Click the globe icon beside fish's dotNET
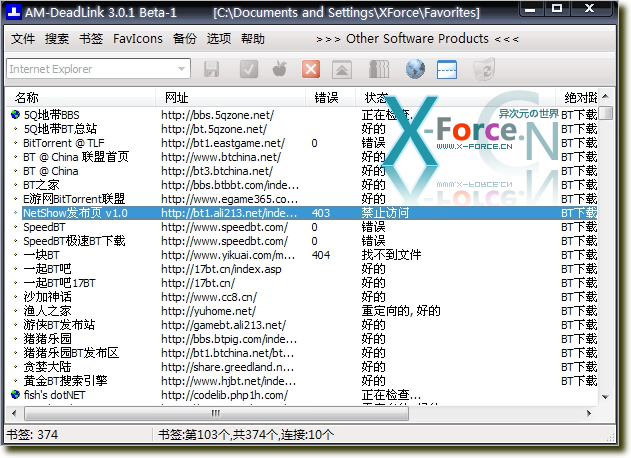 [15, 394]
